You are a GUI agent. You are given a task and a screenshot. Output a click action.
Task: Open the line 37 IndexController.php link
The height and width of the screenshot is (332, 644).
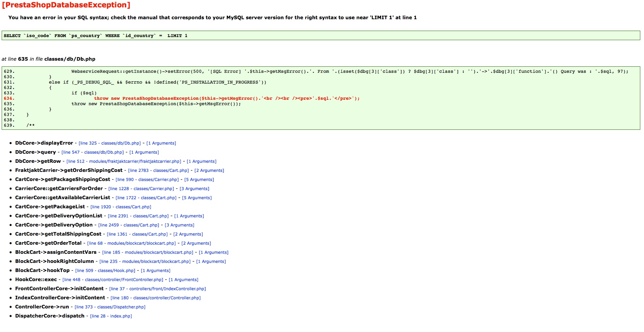158,289
